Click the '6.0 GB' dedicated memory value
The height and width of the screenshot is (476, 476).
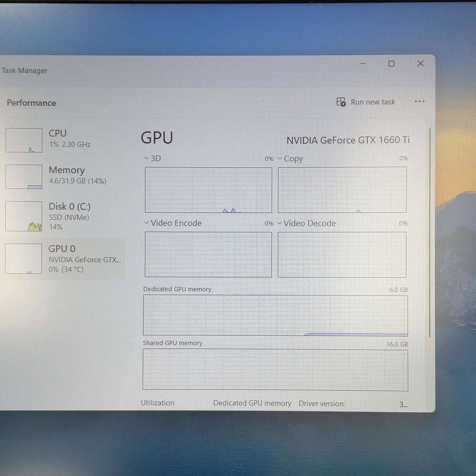pos(398,290)
